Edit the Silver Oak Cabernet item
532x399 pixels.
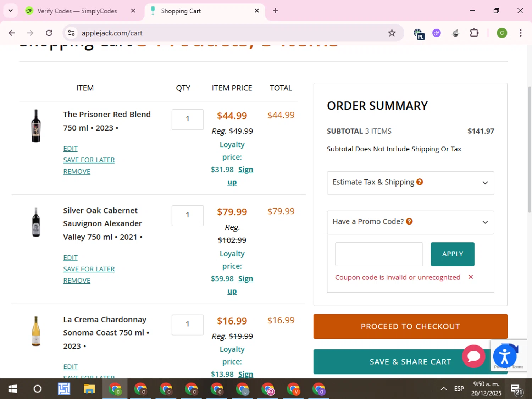[x=70, y=257]
